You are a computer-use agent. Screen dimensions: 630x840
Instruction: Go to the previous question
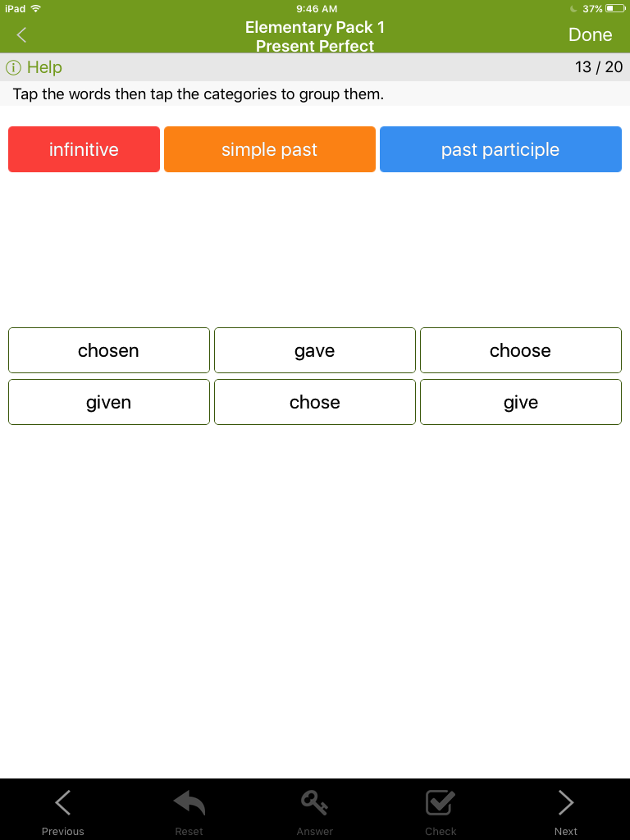63,810
